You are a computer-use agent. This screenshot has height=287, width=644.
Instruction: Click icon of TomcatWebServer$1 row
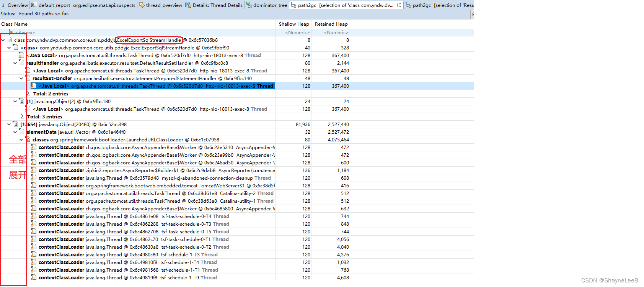click(34, 185)
